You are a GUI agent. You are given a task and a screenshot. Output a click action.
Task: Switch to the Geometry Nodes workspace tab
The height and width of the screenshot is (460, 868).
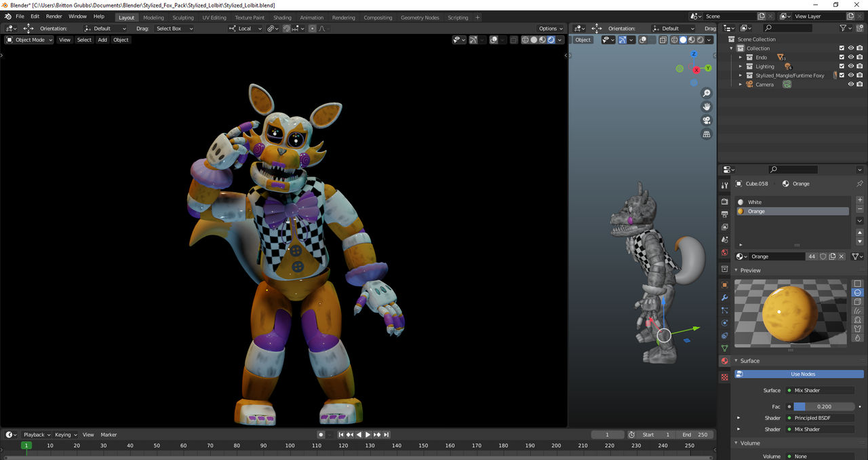pyautogui.click(x=420, y=18)
